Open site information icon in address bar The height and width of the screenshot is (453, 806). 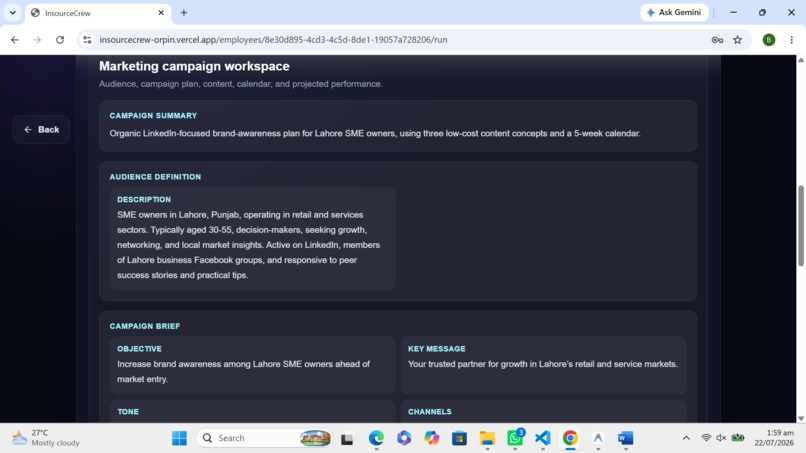87,40
